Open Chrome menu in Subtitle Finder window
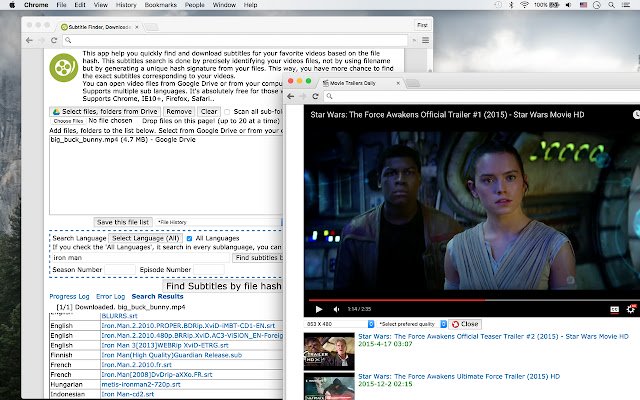This screenshot has height=400, width=640. tap(425, 40)
